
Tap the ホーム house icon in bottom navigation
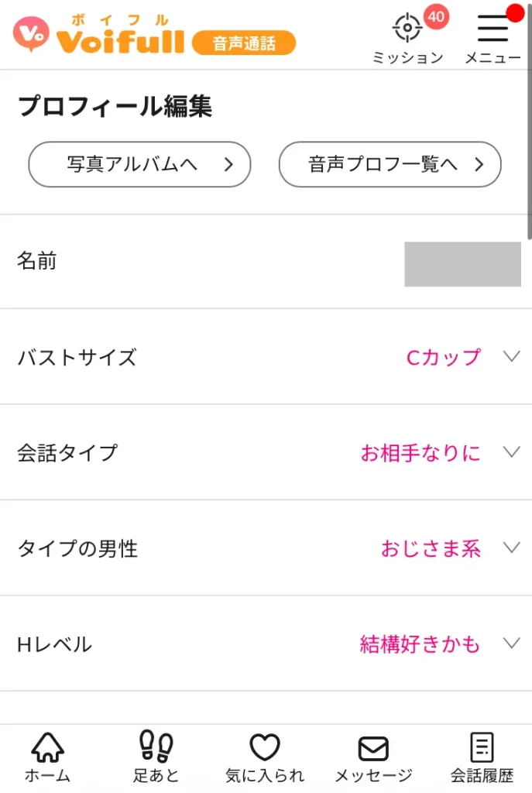(x=49, y=747)
